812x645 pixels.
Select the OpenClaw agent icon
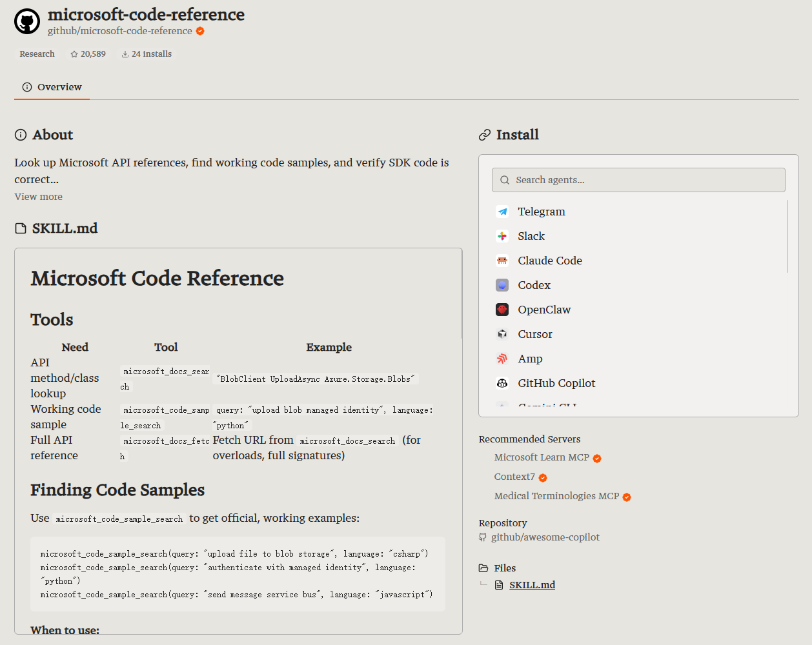(502, 310)
